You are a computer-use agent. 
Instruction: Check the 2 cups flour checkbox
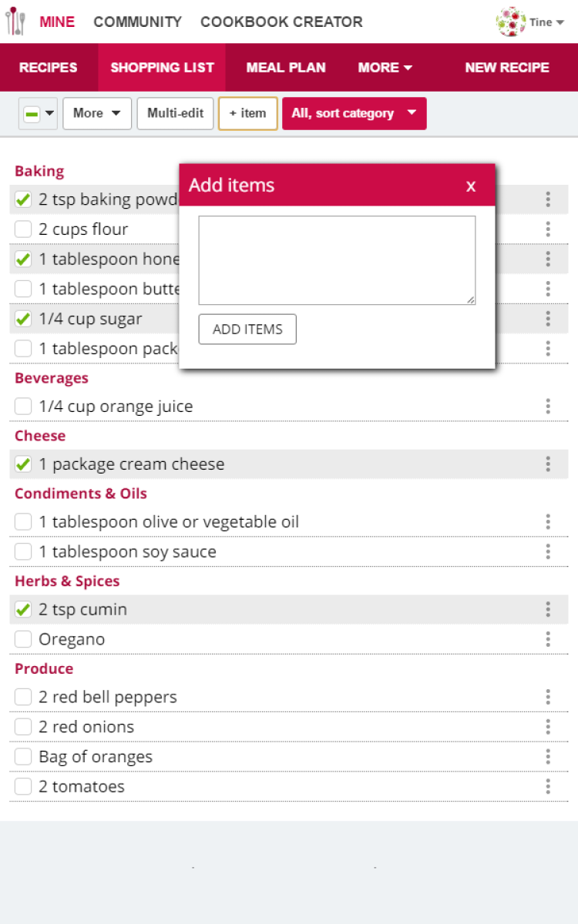[x=23, y=229]
